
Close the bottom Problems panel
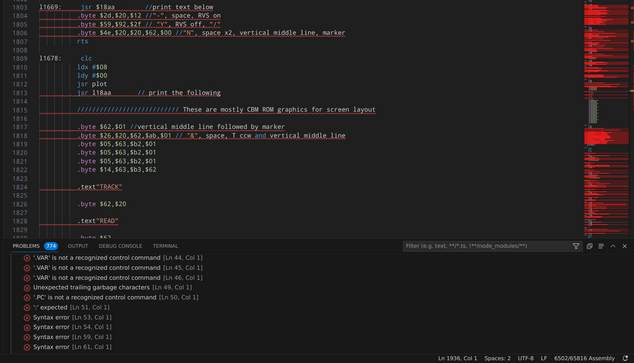point(625,246)
